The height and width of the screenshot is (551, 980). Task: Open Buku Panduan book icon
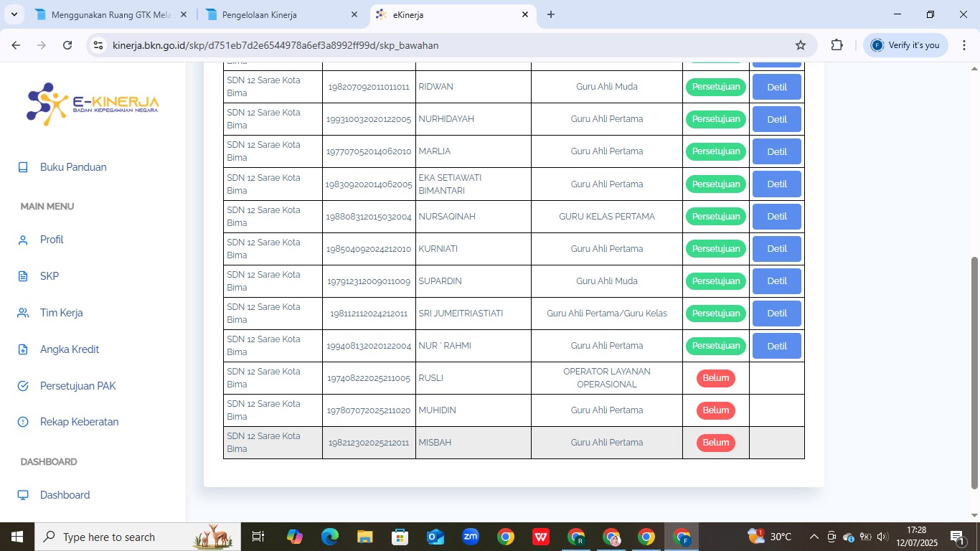click(23, 167)
